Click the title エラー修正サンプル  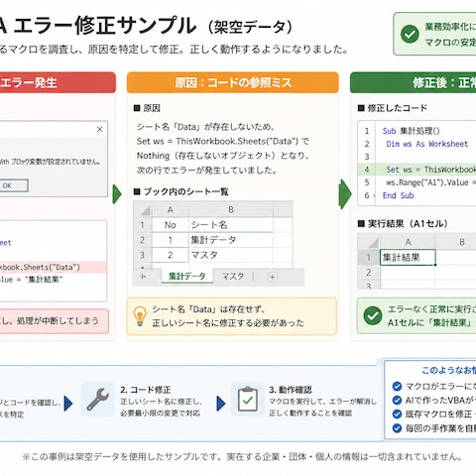[105, 26]
